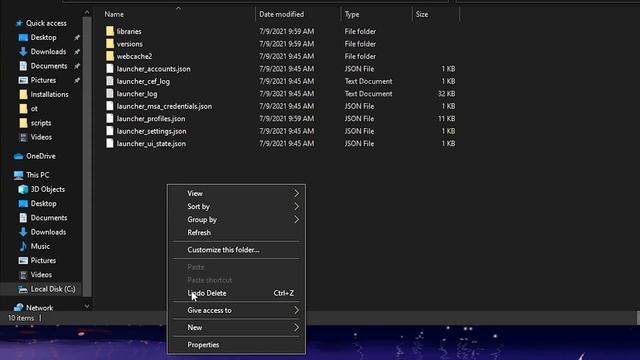Click the navigation pane scroll down arrow
The image size is (640, 360).
click(x=87, y=306)
